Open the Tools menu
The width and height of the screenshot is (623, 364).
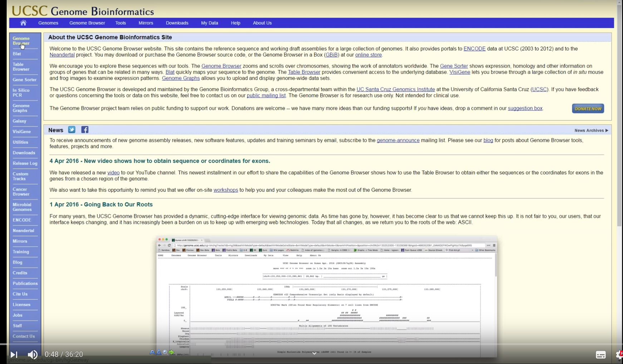coord(121,23)
